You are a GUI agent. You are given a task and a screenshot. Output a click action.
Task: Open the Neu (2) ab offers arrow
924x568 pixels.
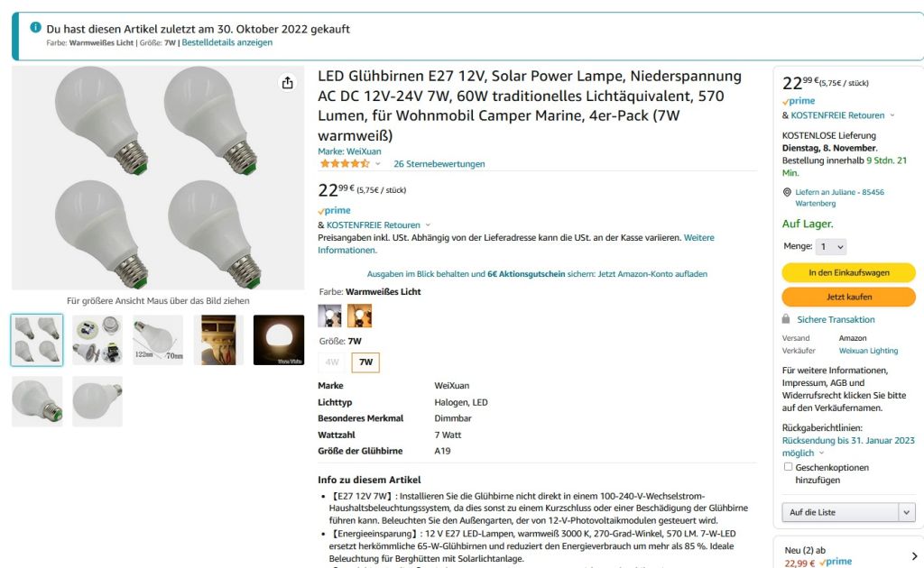[914, 555]
